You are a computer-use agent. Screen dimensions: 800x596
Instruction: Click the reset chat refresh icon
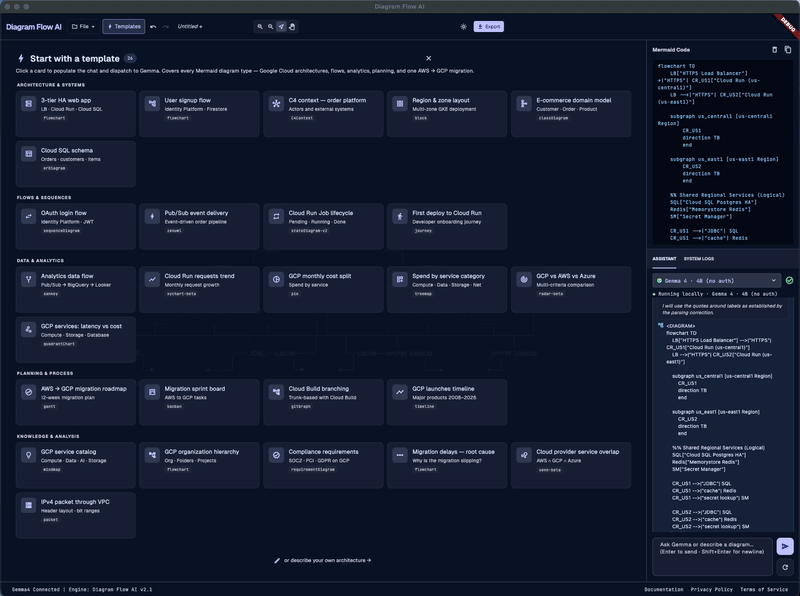coord(785,567)
